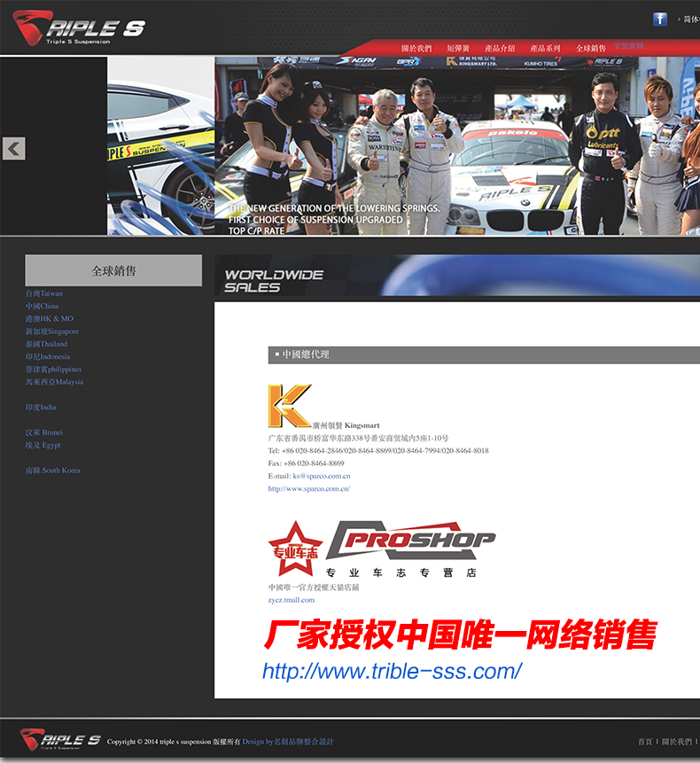Click the racing team banner photo

pyautogui.click(x=457, y=146)
